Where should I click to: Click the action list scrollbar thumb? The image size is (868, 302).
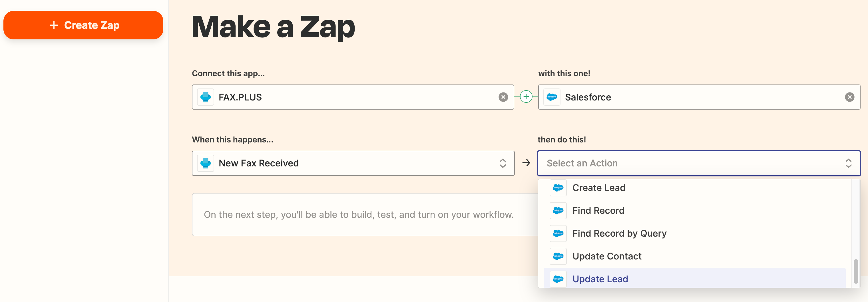coord(855,271)
